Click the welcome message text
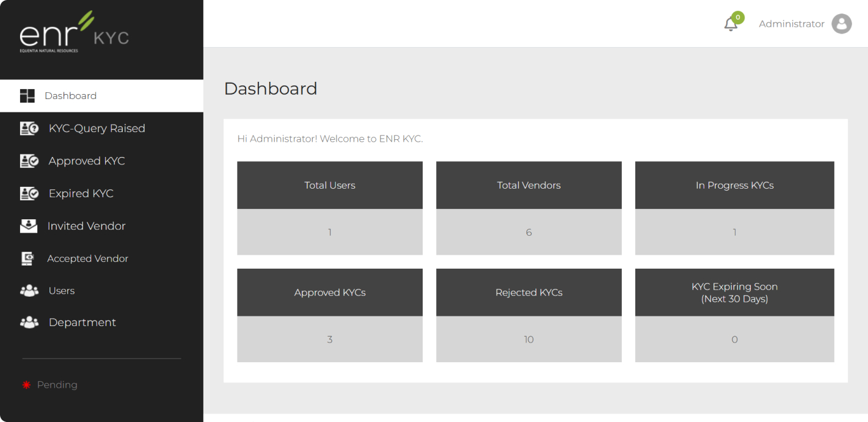 (330, 139)
